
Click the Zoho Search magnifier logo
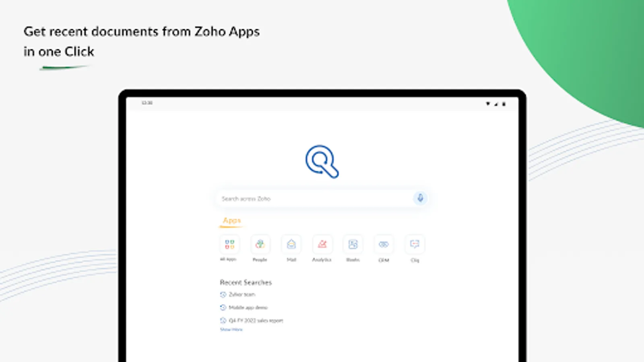pyautogui.click(x=322, y=162)
